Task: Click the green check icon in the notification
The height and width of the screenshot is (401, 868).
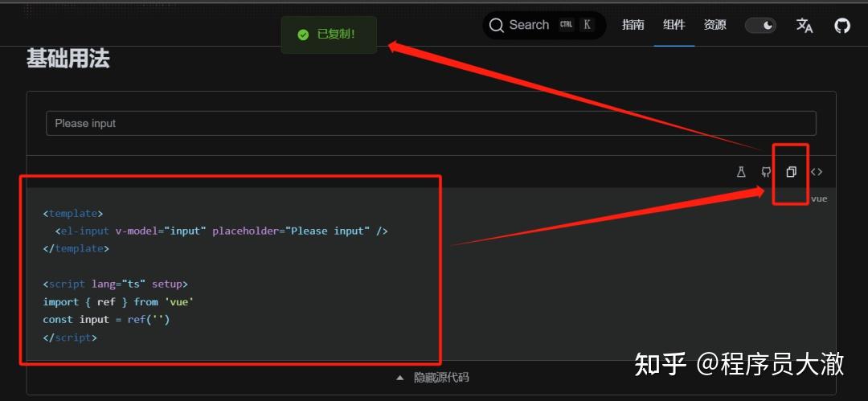Action: [x=303, y=35]
